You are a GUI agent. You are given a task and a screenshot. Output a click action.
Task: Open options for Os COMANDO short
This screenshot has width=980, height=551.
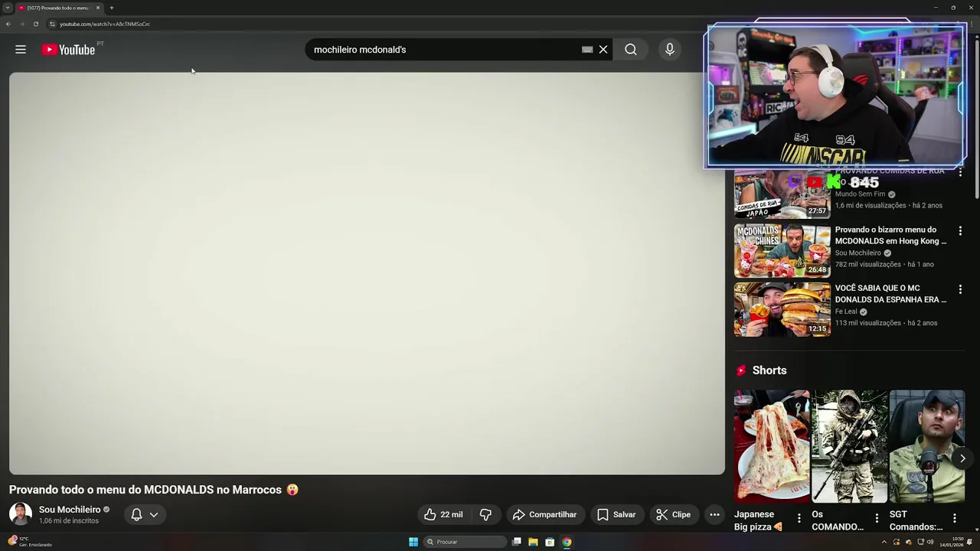[x=877, y=518]
